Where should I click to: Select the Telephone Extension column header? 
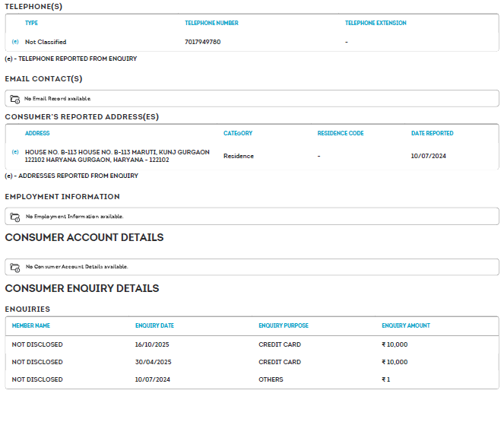pyautogui.click(x=376, y=24)
